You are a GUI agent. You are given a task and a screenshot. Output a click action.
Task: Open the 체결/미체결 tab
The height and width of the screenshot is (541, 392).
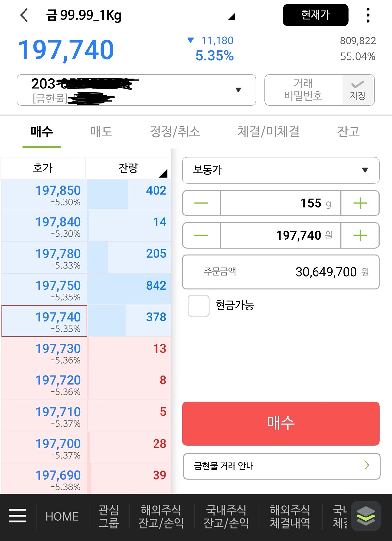(268, 132)
